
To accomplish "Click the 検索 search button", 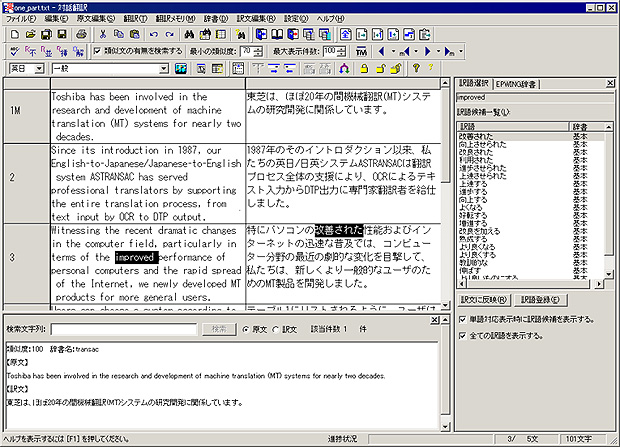I will 219,329.
